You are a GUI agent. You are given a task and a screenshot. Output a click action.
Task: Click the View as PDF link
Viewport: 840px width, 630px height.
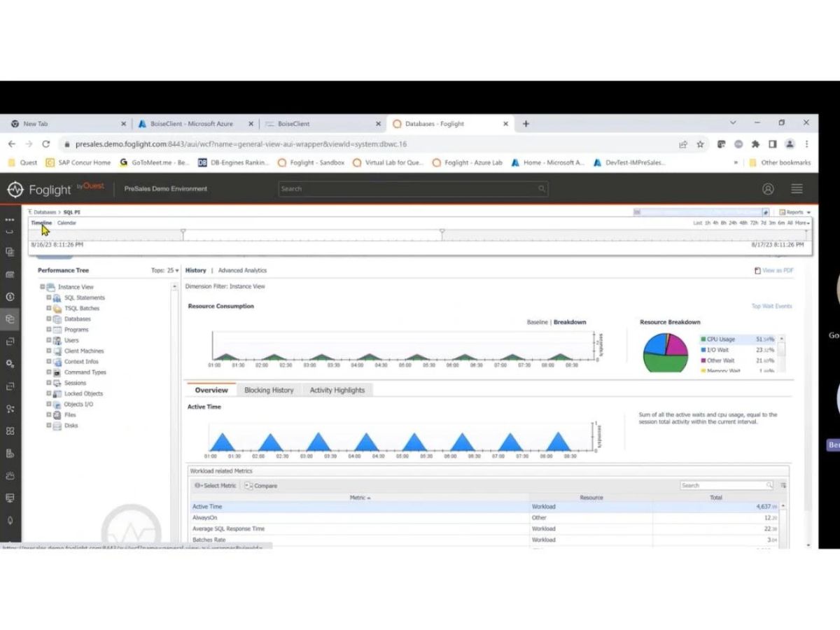tap(774, 271)
